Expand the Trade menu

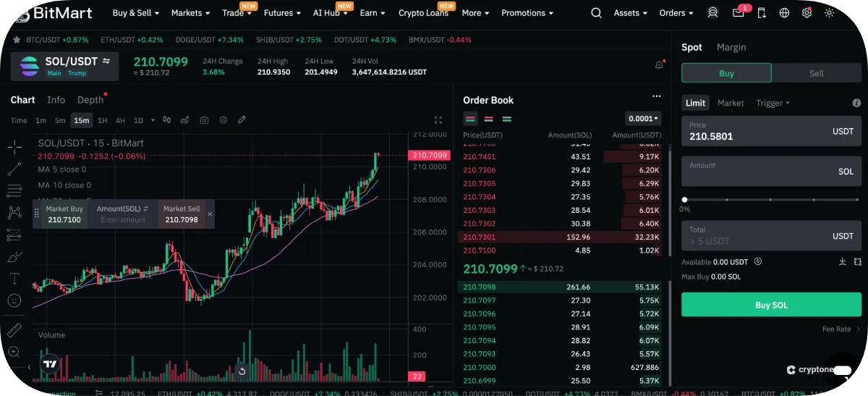click(237, 13)
